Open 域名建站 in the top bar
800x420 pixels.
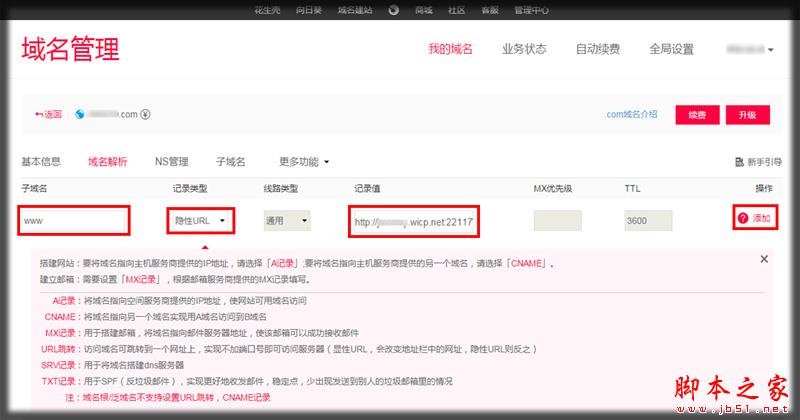pyautogui.click(x=355, y=10)
